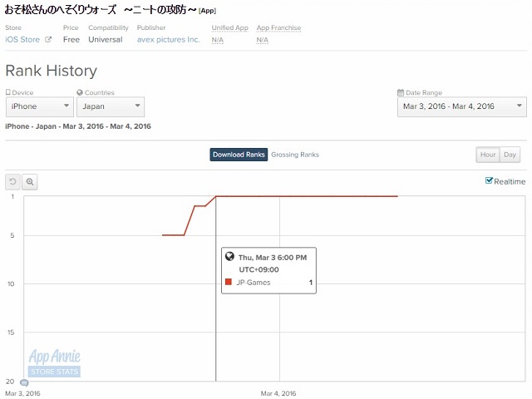Click the red JP-Games legend swatch
Image resolution: width=532 pixels, height=399 pixels.
[x=229, y=282]
